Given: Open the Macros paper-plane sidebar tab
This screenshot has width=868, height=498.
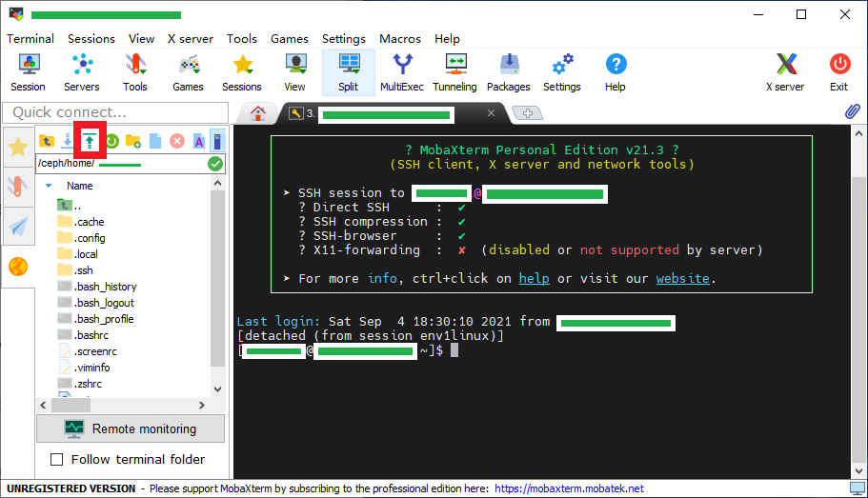Looking at the screenshot, I should pyautogui.click(x=18, y=227).
